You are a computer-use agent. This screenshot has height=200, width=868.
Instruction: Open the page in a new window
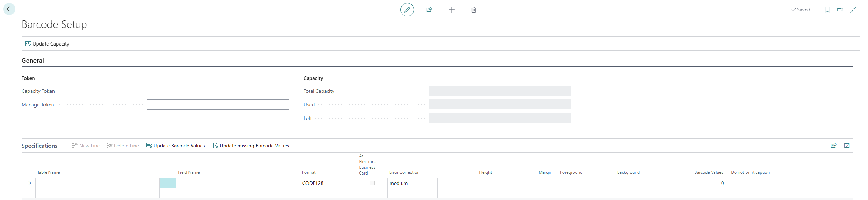[840, 10]
